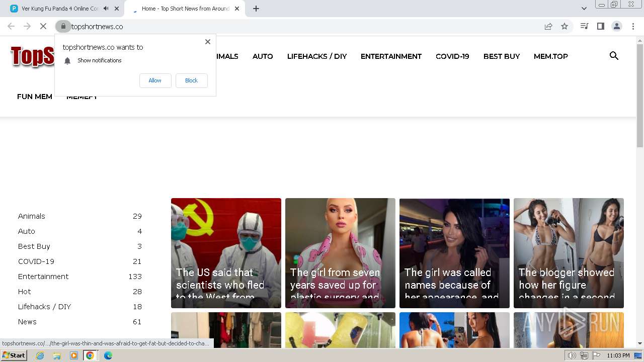Open article about blogger's figure changes

pos(569,253)
